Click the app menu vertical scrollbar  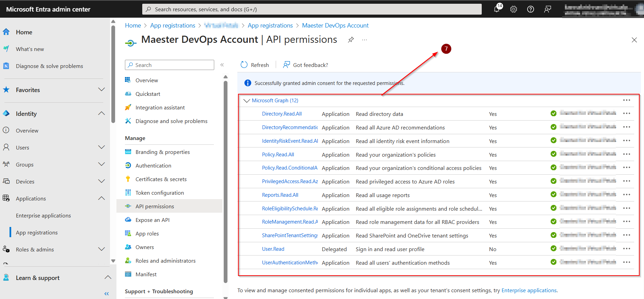coord(226,182)
